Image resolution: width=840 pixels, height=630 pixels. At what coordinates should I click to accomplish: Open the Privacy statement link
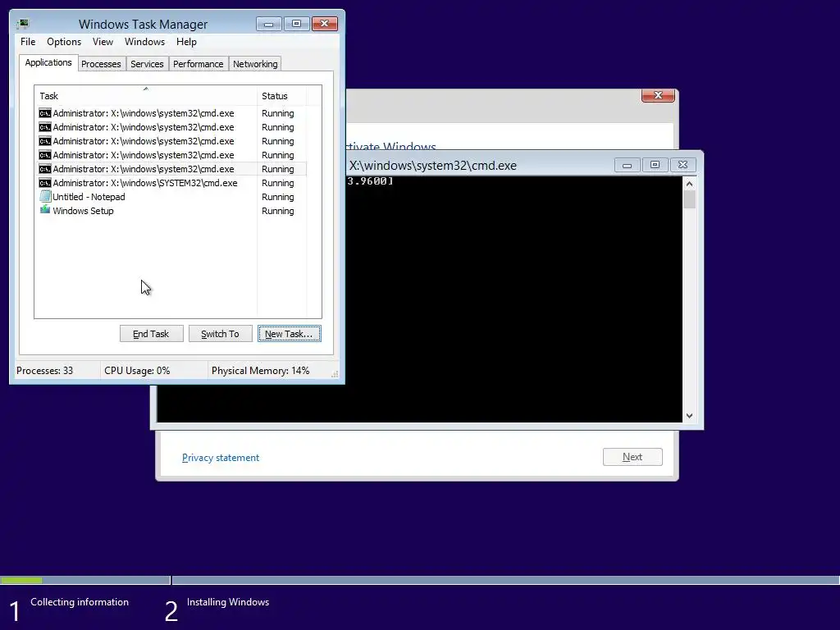[x=220, y=458]
